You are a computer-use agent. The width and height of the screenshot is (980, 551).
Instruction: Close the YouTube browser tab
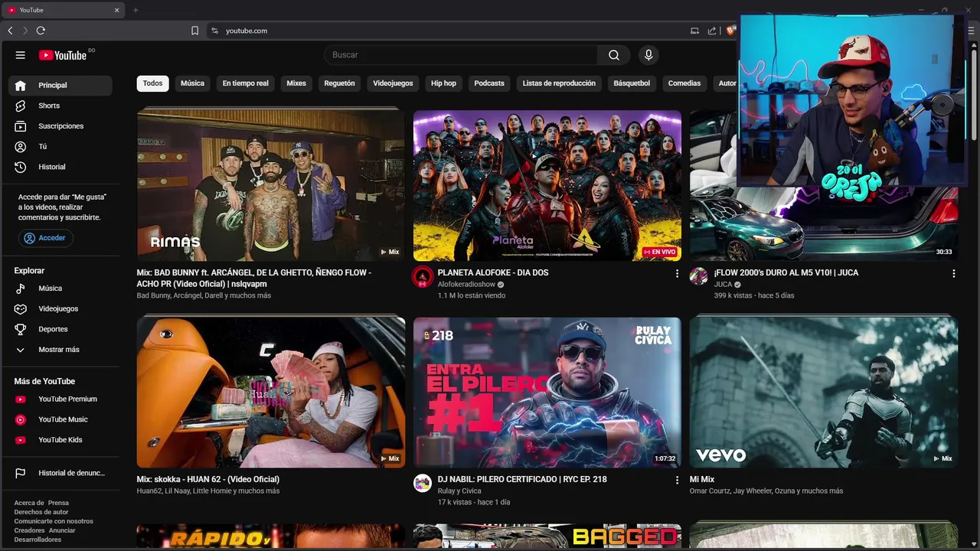[117, 10]
